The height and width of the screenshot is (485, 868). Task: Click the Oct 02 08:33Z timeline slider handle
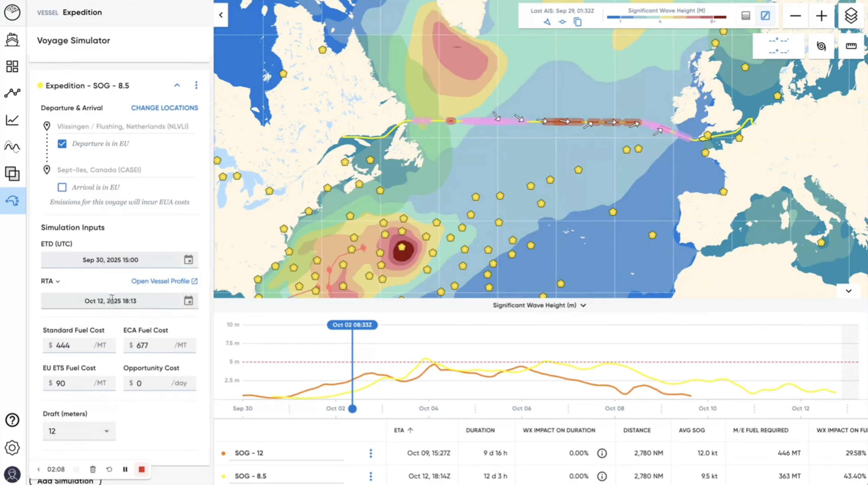click(352, 409)
